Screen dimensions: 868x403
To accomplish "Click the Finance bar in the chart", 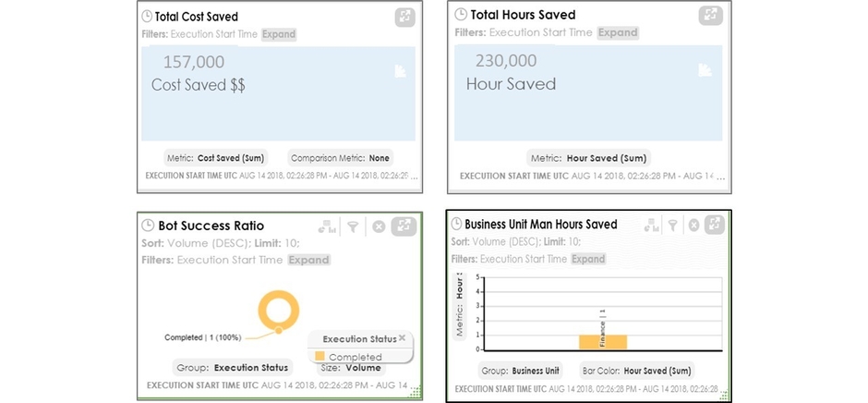I will (603, 340).
